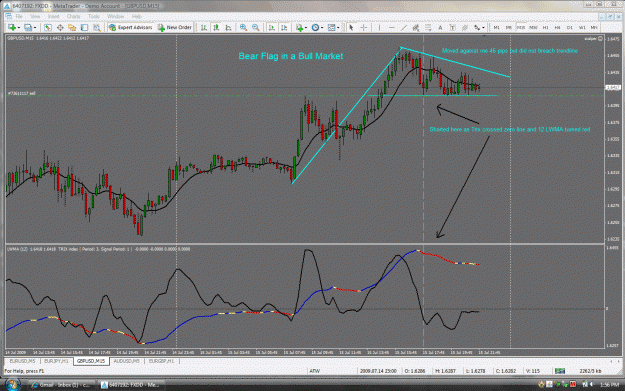This screenshot has height=391, width=625.
Task: Open the Profiles toolbar icon
Action: (28, 28)
